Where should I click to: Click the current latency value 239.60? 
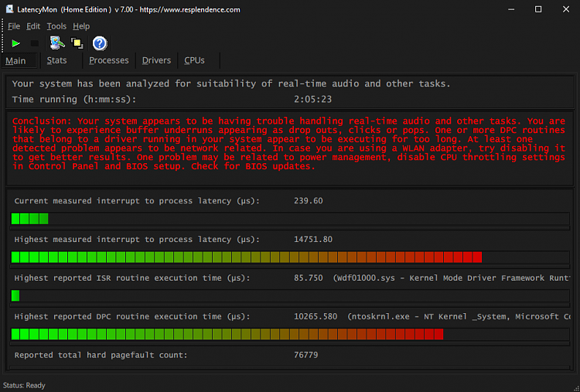tap(309, 201)
